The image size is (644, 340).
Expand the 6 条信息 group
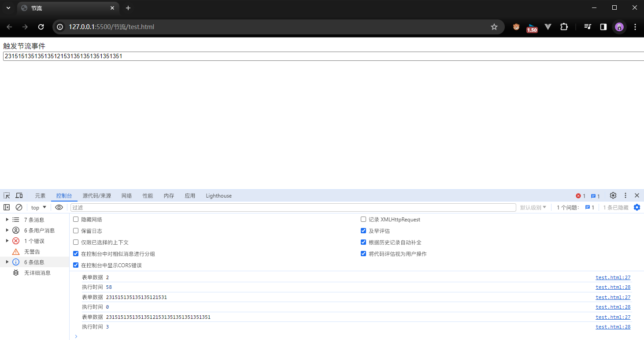click(7, 262)
